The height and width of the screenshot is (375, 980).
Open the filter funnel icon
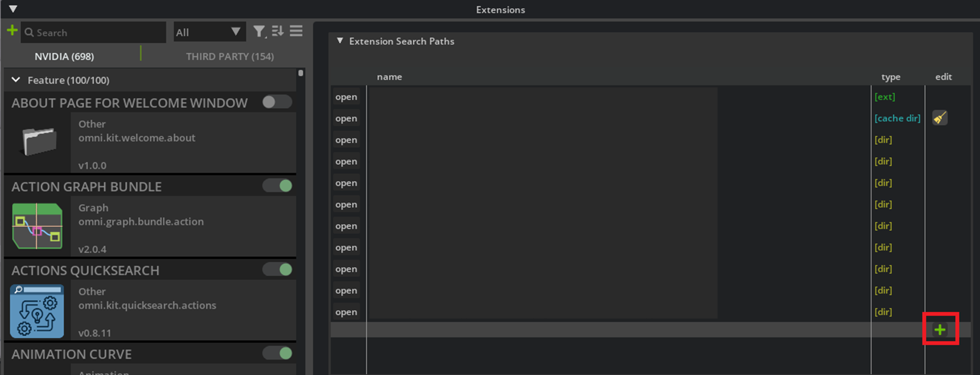pyautogui.click(x=259, y=32)
